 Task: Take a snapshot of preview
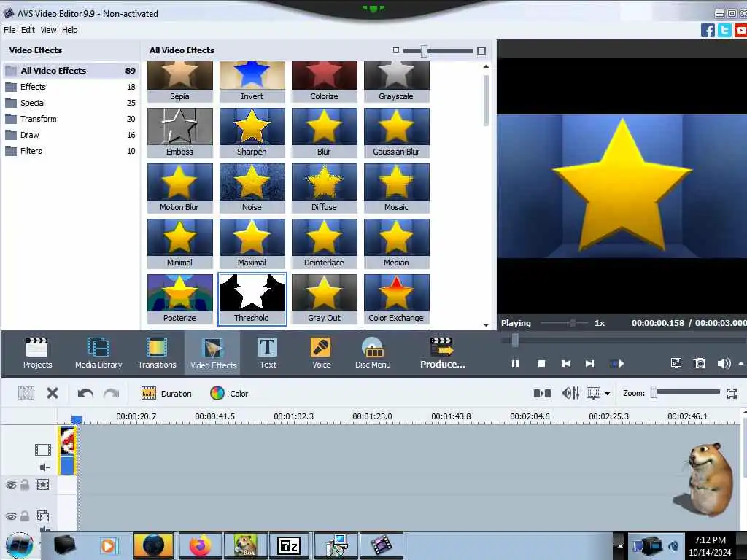tap(700, 364)
